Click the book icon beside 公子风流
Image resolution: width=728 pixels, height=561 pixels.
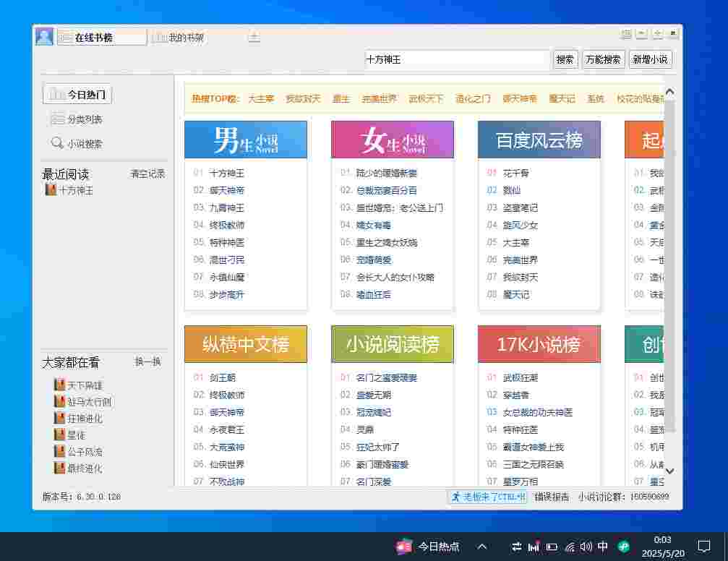(x=59, y=451)
